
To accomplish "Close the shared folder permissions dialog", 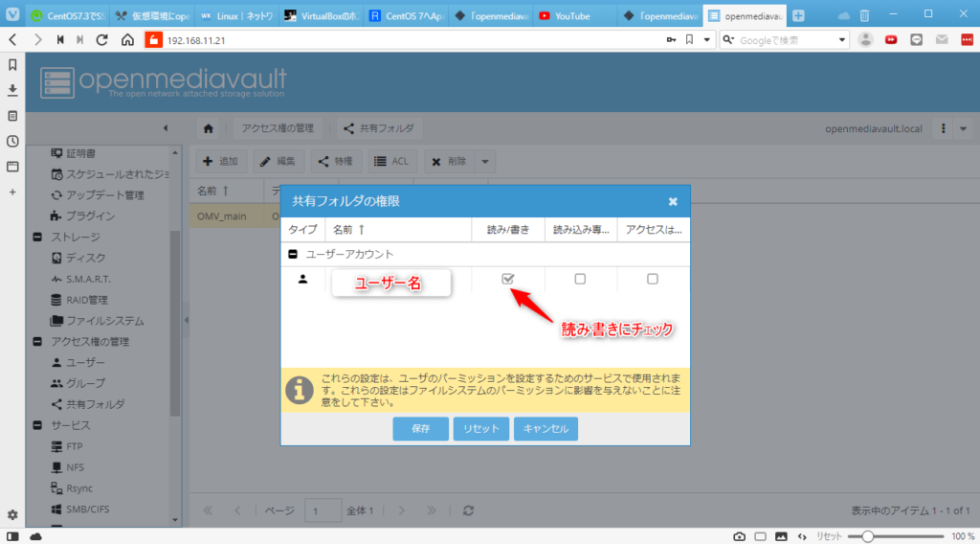I will 673,202.
